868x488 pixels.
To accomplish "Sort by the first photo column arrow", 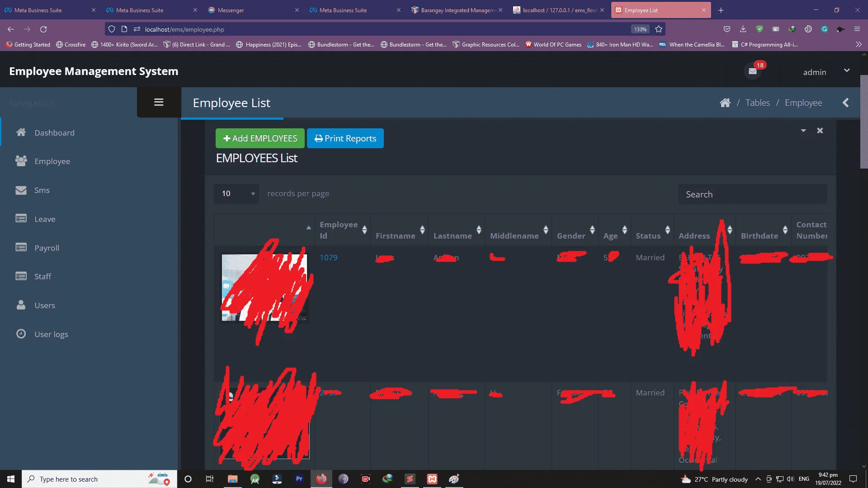I will pyautogui.click(x=309, y=228).
